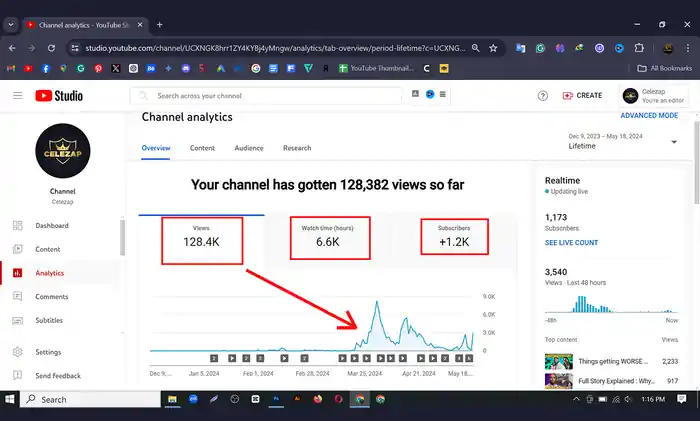Open Comments in the sidebar

tap(51, 296)
